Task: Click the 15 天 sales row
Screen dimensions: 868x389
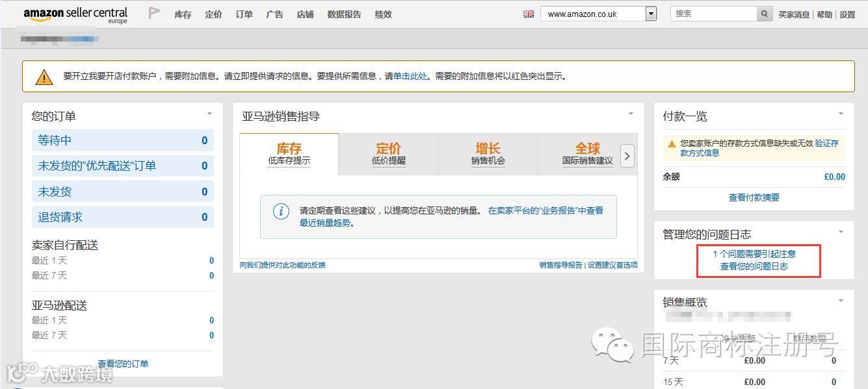Action: click(754, 382)
